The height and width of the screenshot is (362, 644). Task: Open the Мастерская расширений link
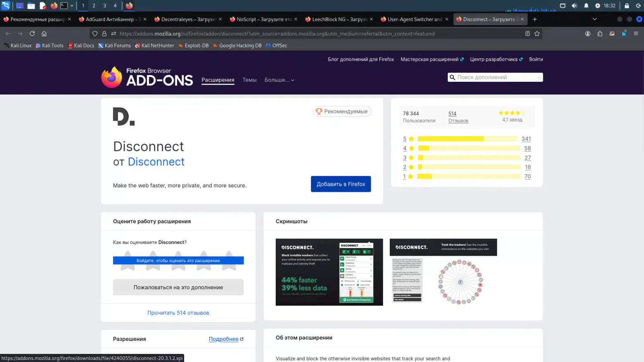(x=432, y=59)
